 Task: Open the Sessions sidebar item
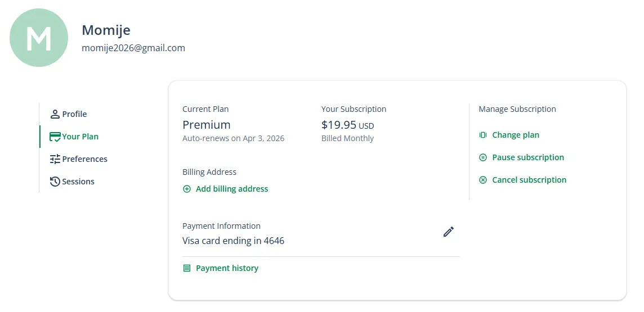(72, 182)
